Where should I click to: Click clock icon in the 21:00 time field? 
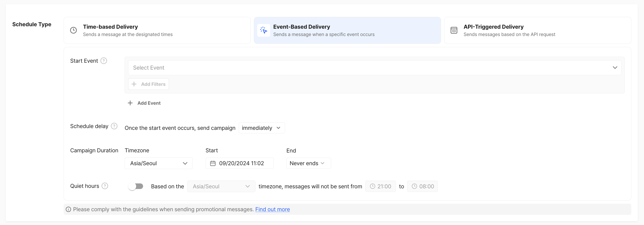(373, 186)
